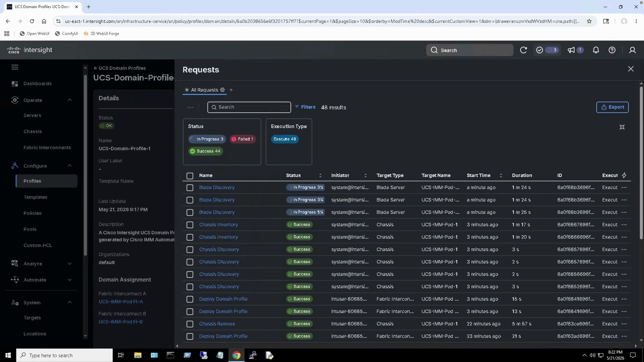Viewport: 644px width, 362px height.
Task: Go to Fabric Interconnects in sidebar
Action: coord(47,147)
